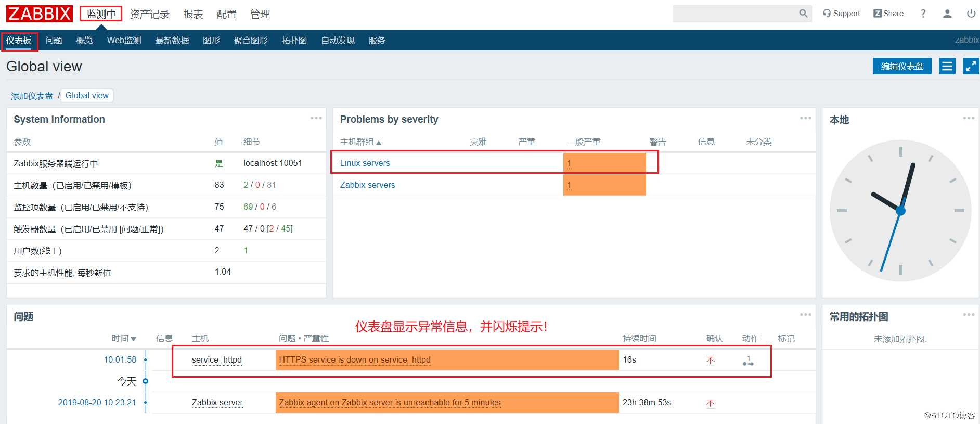This screenshot has width=980, height=424.
Task: Open the Support link
Action: coord(841,14)
